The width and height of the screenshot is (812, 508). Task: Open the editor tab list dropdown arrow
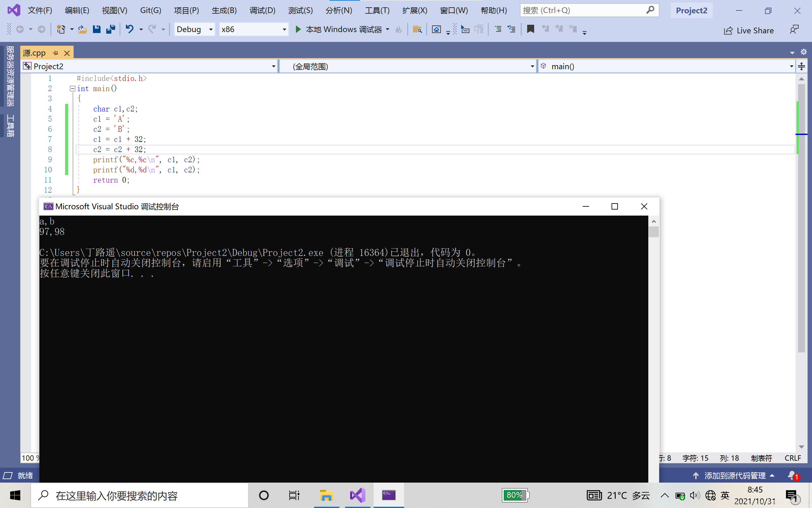(792, 52)
